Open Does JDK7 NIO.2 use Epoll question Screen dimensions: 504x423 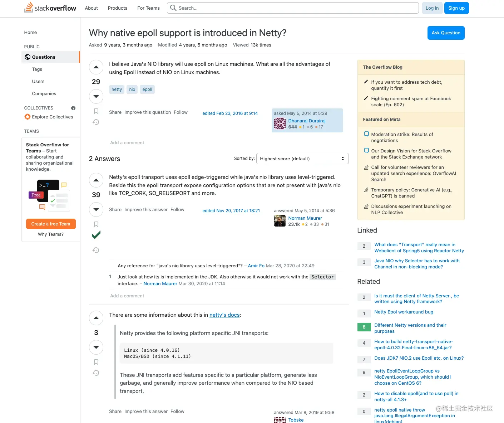pyautogui.click(x=419, y=358)
